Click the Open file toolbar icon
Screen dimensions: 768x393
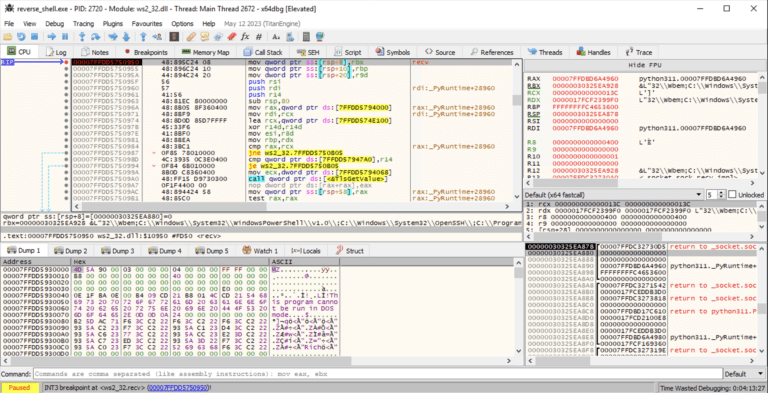[x=7, y=37]
